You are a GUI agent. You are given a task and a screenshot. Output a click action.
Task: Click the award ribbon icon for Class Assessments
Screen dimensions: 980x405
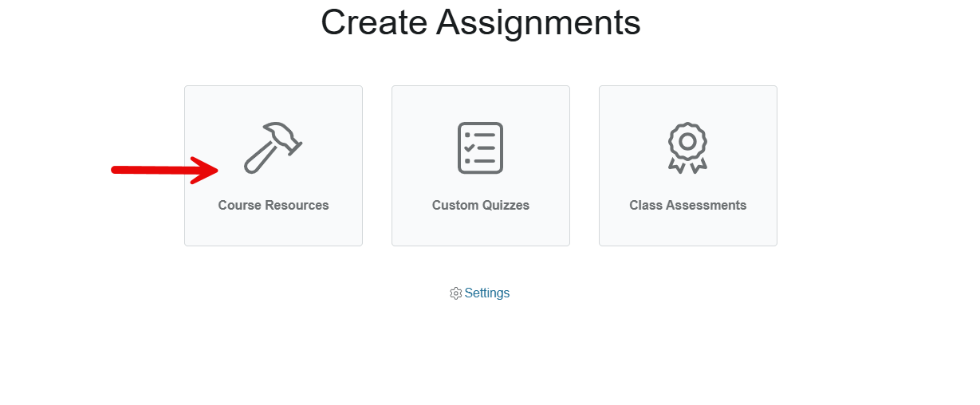click(688, 147)
